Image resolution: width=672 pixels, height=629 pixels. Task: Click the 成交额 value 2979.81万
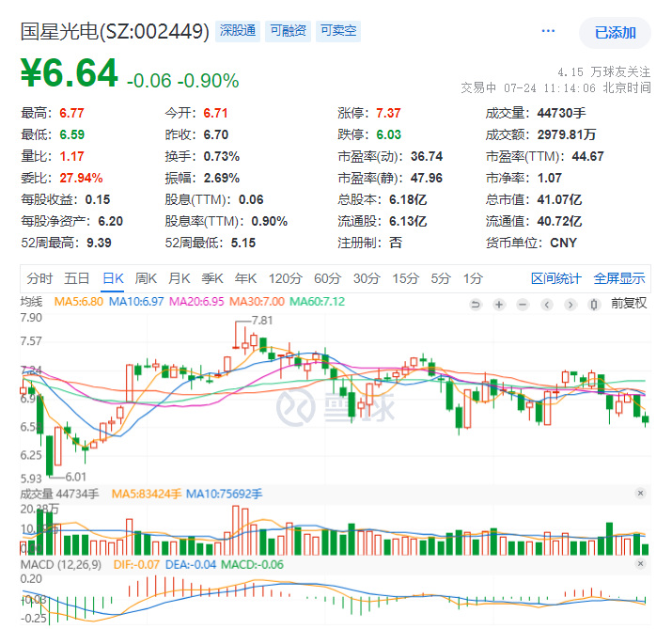pos(567,134)
